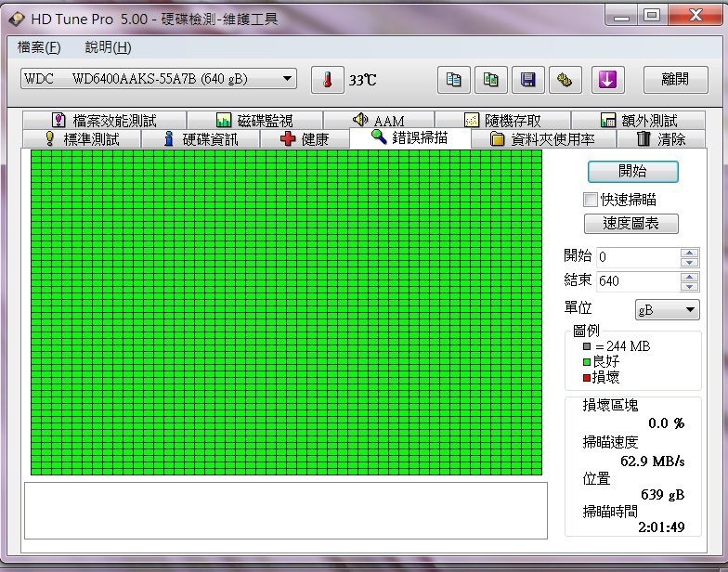The width and height of the screenshot is (728, 572).
Task: Switch to the 磁碟監視 tab
Action: pos(254,121)
